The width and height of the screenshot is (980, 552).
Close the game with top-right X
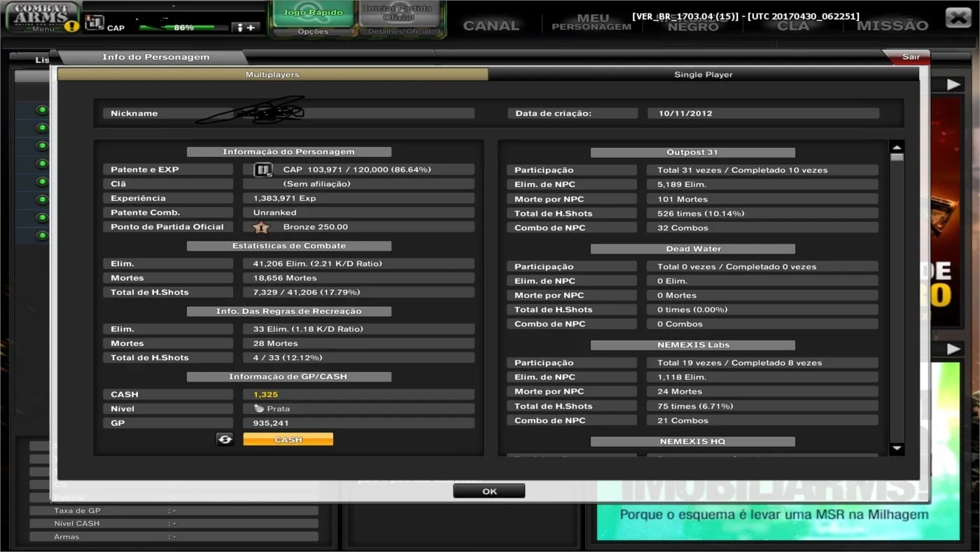tap(958, 17)
